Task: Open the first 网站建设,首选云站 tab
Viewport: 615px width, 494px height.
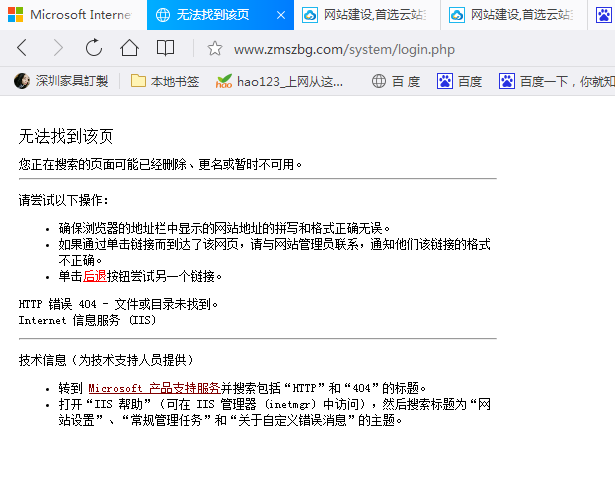Action: point(367,15)
